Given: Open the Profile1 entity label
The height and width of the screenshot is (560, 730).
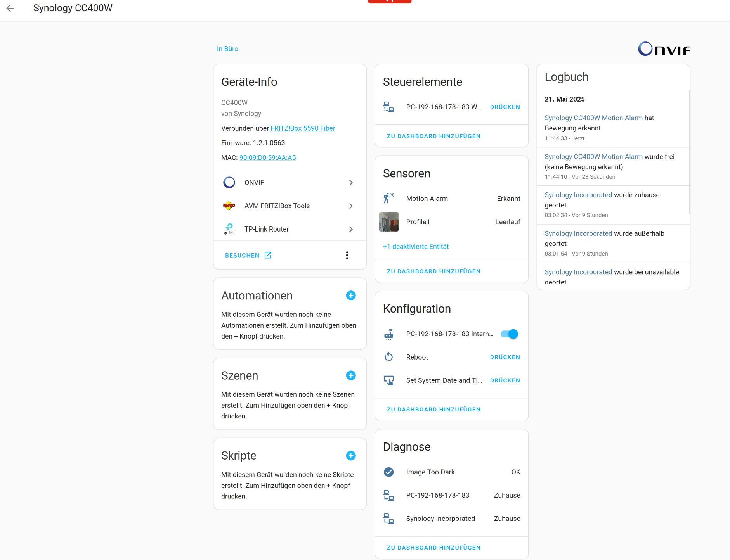Looking at the screenshot, I should coord(418,222).
